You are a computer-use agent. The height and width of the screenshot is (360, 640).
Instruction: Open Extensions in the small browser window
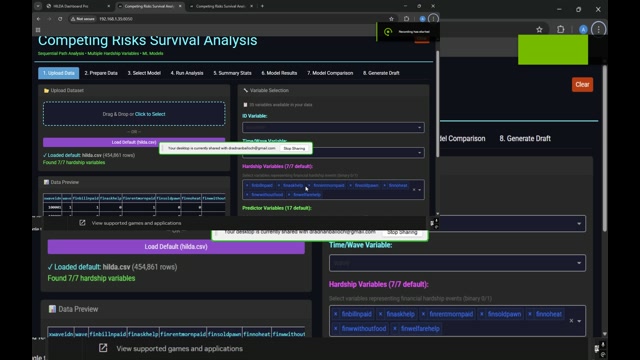point(407,19)
